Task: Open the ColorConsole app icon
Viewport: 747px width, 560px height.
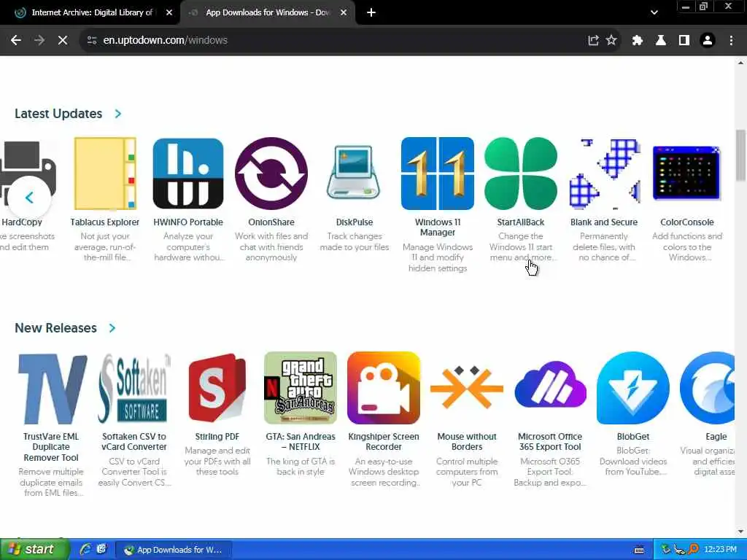Action: coord(686,173)
